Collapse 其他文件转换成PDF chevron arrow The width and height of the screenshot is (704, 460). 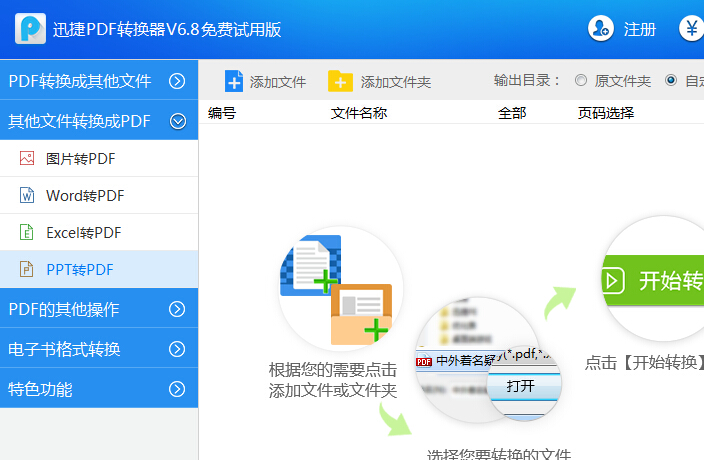click(x=178, y=121)
